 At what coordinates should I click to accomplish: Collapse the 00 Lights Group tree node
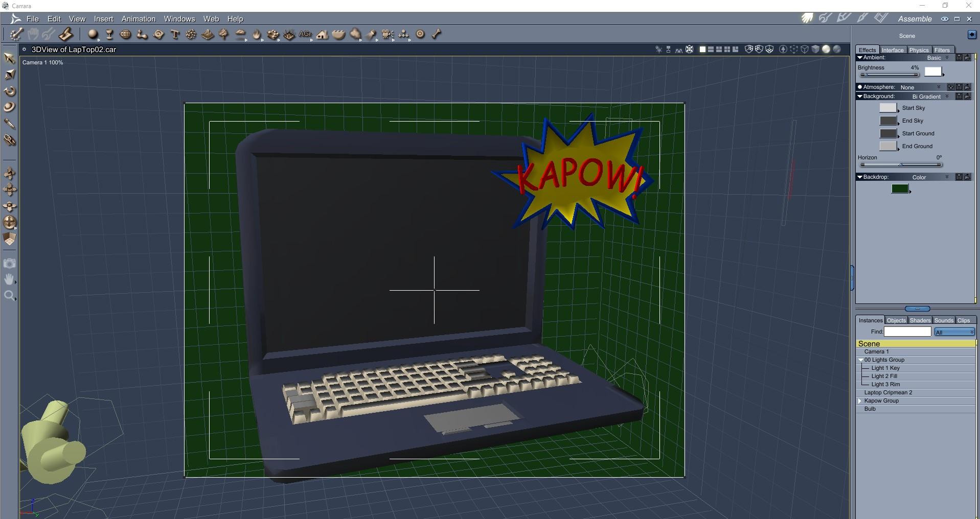[861, 360]
